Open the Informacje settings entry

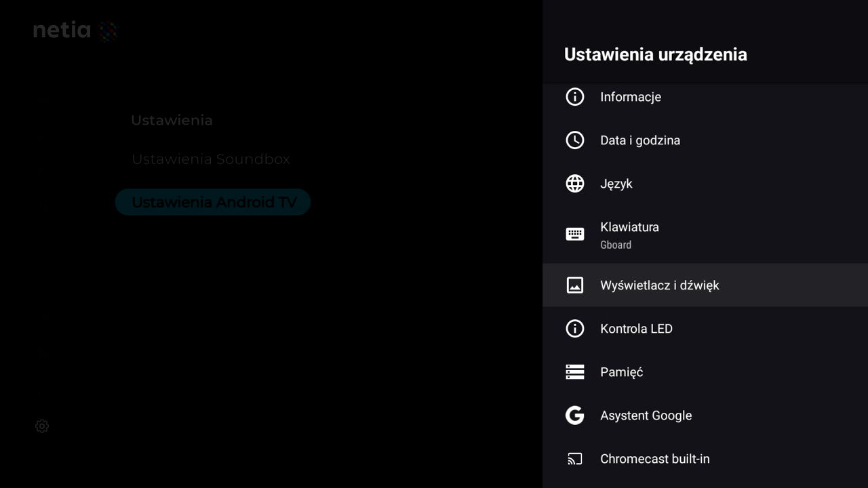coord(705,97)
